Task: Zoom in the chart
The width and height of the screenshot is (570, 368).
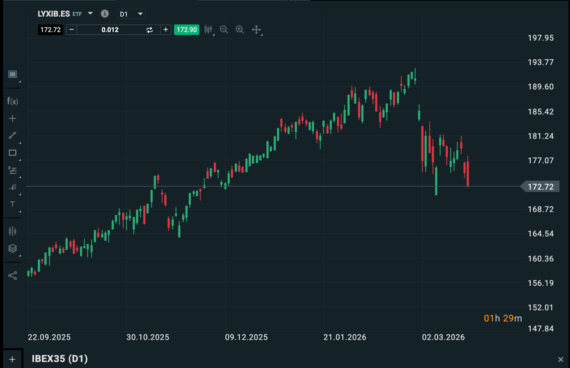Action: pyautogui.click(x=240, y=29)
